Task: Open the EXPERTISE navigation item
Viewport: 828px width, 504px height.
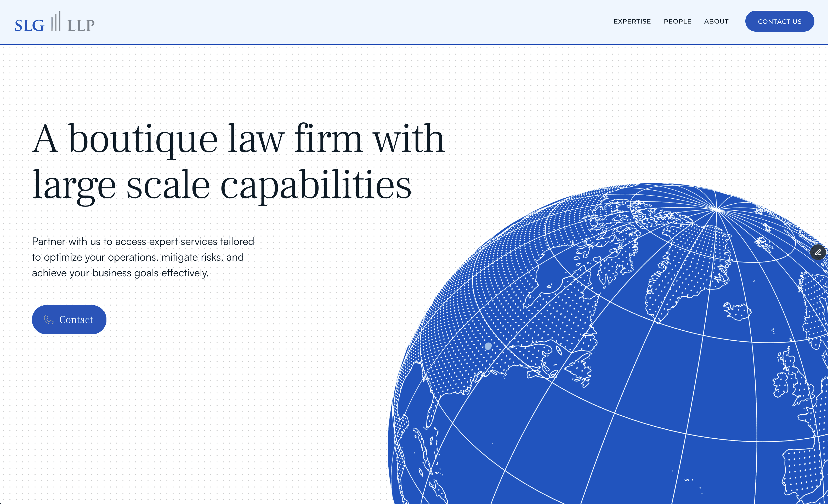Action: click(x=632, y=21)
